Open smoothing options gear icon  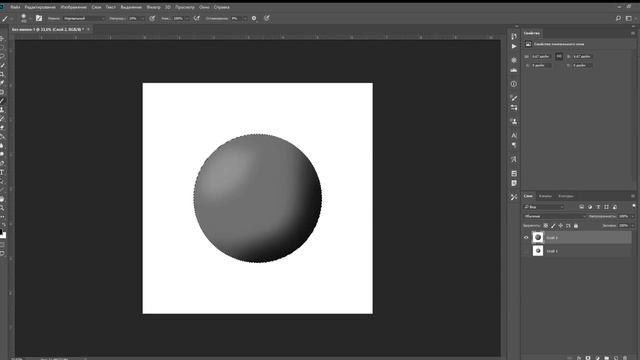click(x=254, y=18)
